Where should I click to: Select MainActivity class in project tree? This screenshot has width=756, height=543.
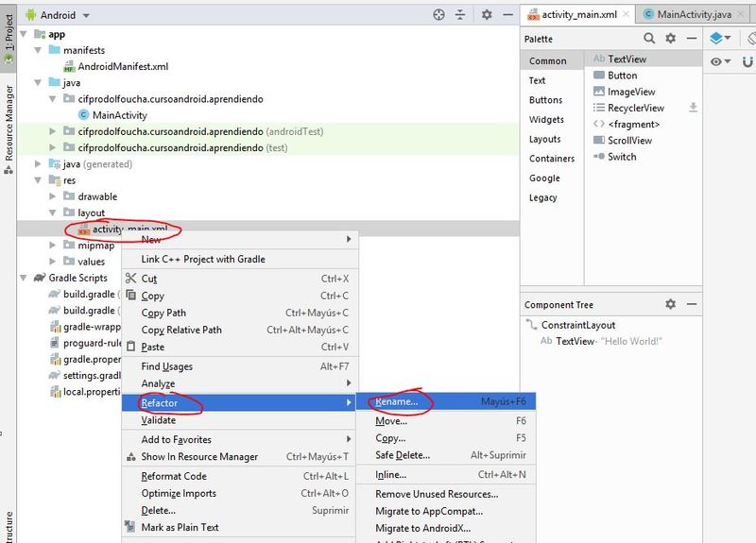(120, 115)
